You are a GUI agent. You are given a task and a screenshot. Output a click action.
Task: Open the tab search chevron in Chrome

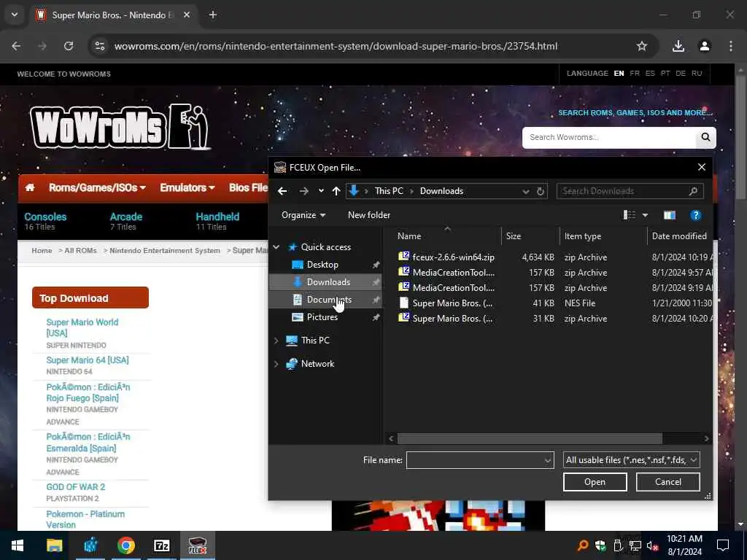point(15,15)
